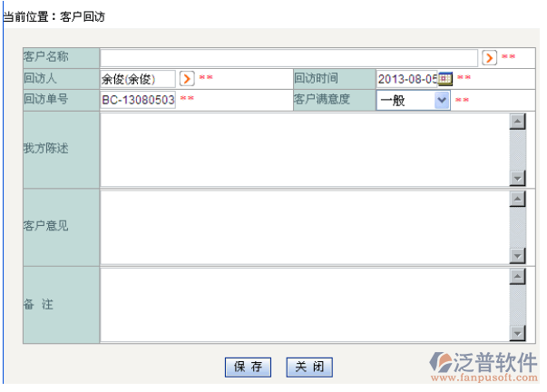This screenshot has height=392, width=547.
Task: Expand the 客户满意度 dropdown showing 一般
Action: (x=442, y=100)
